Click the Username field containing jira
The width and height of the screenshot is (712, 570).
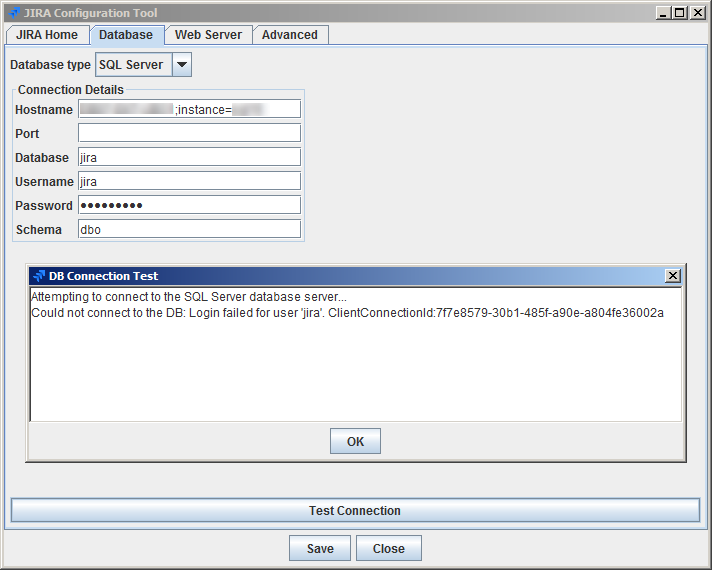click(189, 181)
